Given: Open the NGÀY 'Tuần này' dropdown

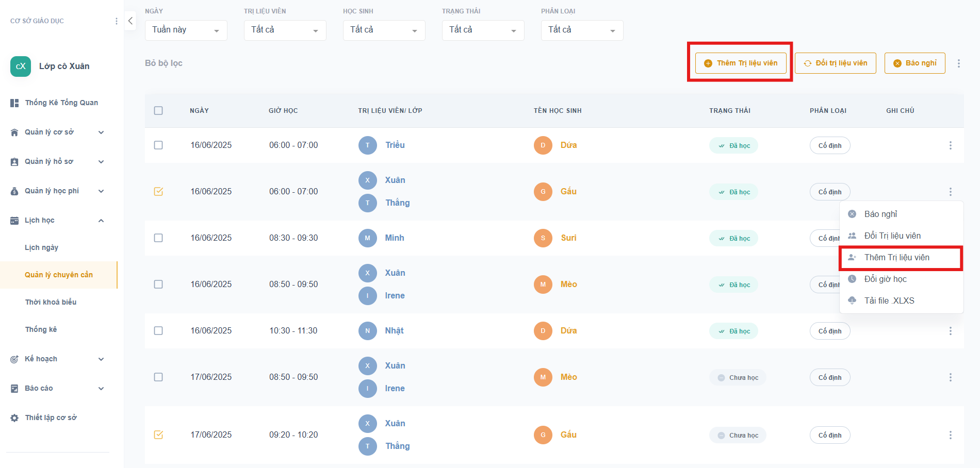Looking at the screenshot, I should point(186,30).
